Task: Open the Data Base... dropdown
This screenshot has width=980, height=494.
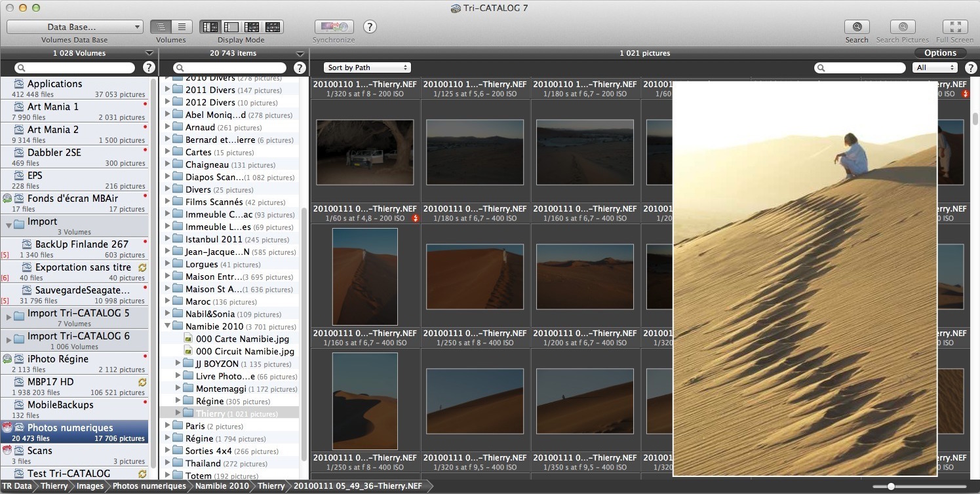Action: click(75, 27)
